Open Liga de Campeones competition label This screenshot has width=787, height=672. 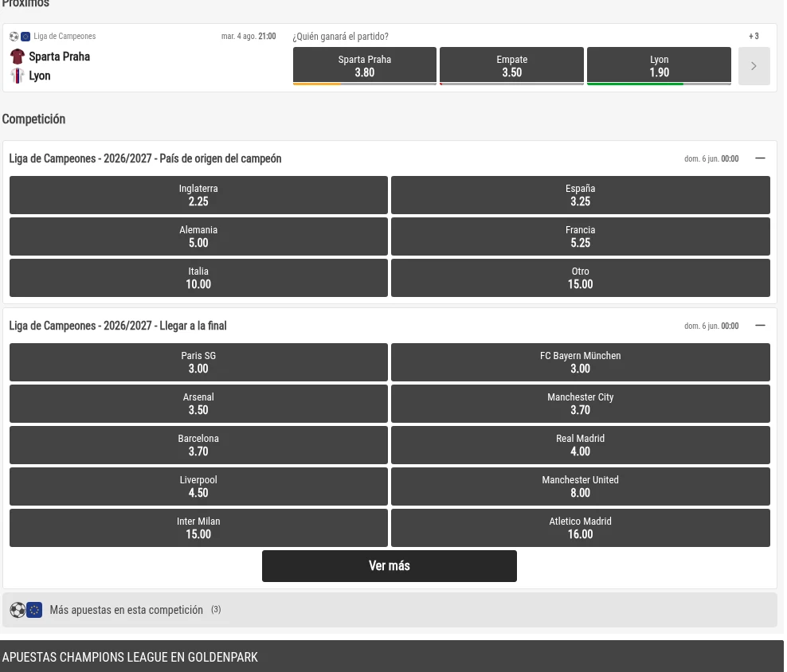pos(65,36)
